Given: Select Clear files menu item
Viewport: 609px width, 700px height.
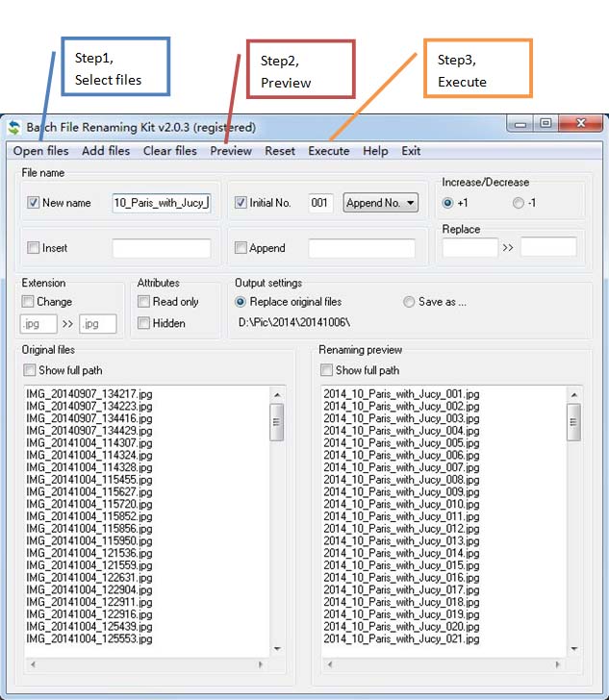Looking at the screenshot, I should 169,151.
